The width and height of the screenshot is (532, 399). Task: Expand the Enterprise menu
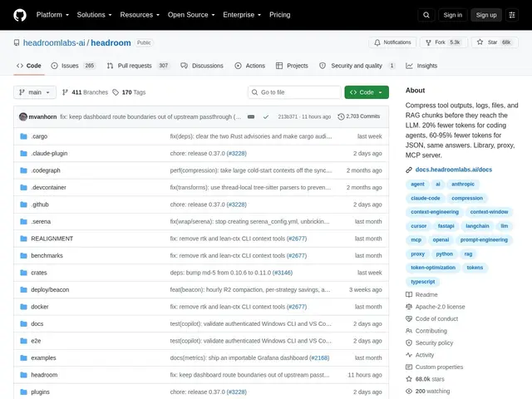pos(242,15)
